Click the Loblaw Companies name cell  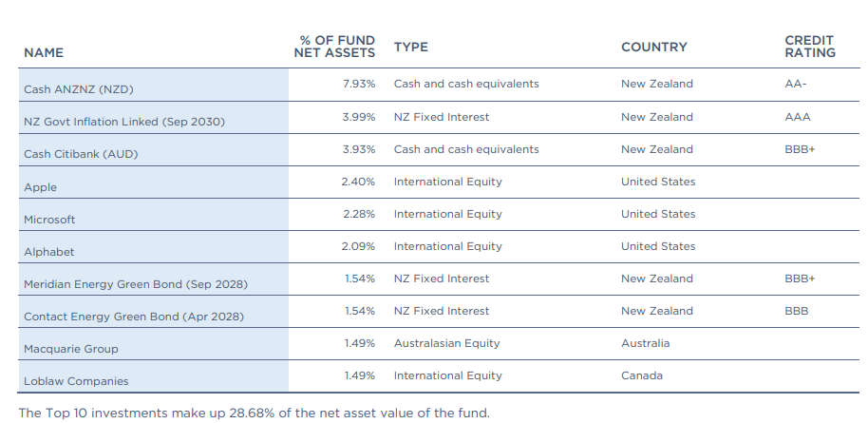point(76,381)
